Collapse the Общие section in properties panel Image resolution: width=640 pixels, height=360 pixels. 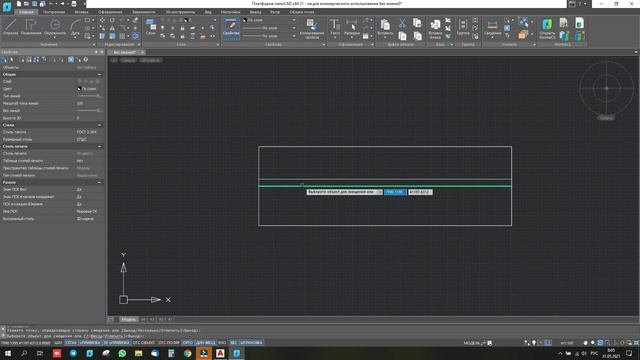point(99,74)
